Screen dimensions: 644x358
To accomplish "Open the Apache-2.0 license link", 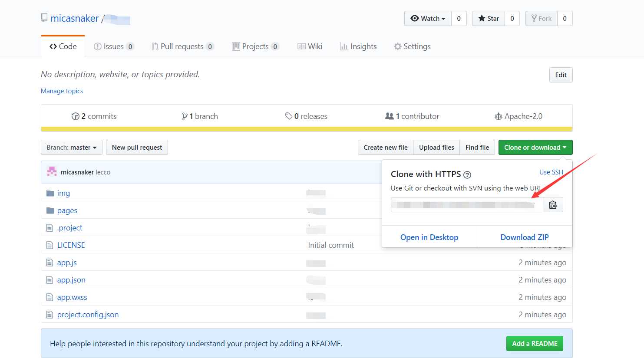I will click(519, 116).
